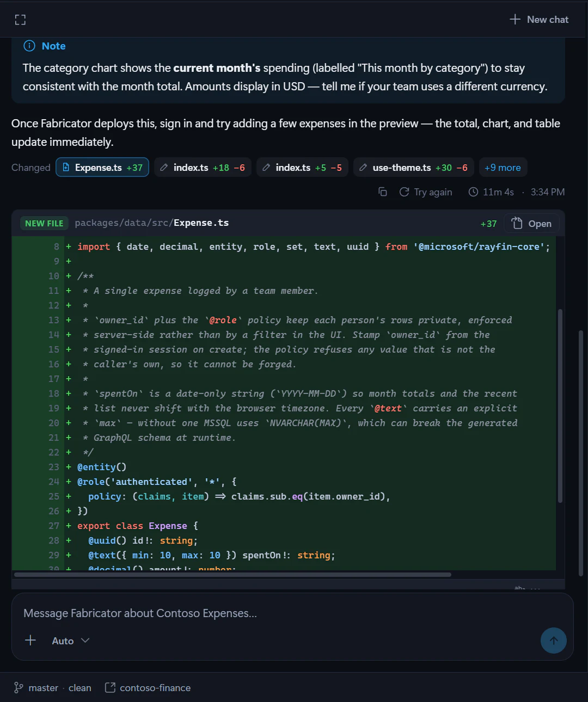Open Expense.ts using the Open button
The width and height of the screenshot is (588, 702).
[532, 224]
